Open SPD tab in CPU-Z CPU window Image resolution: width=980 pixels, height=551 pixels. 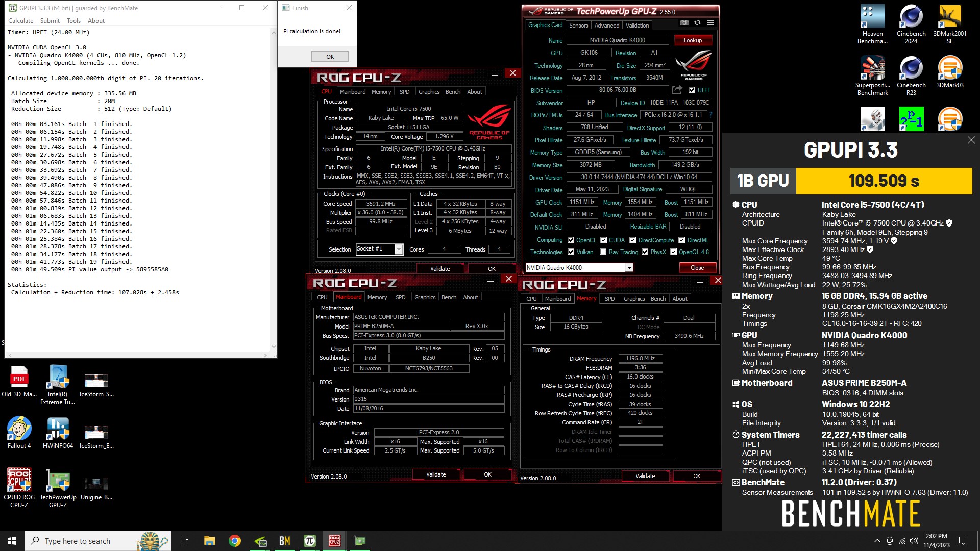pyautogui.click(x=404, y=92)
